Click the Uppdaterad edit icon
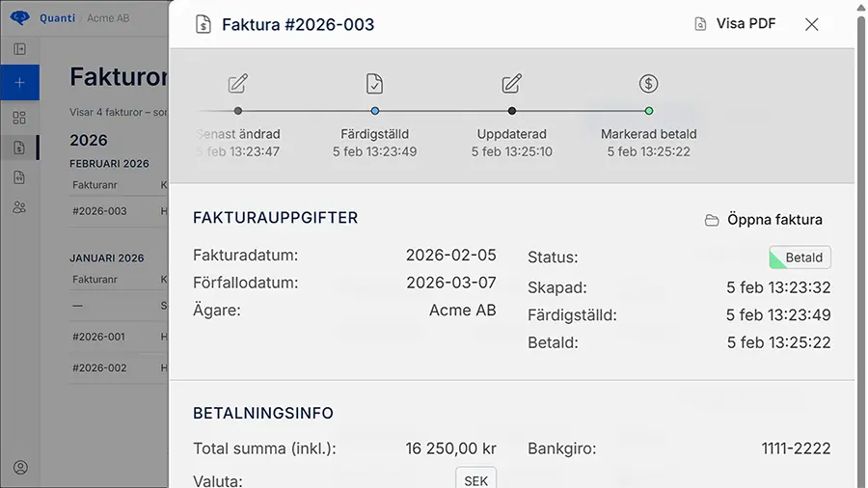 pos(511,84)
